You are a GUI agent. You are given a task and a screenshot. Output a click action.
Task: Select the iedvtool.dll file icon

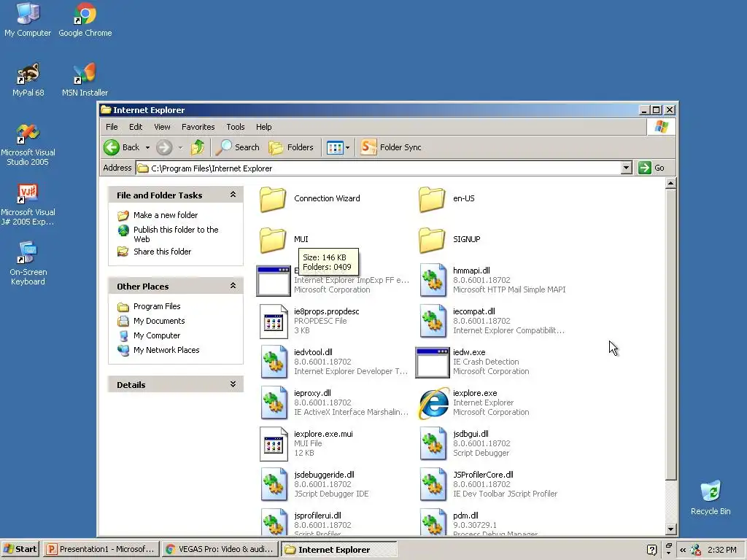click(x=274, y=362)
